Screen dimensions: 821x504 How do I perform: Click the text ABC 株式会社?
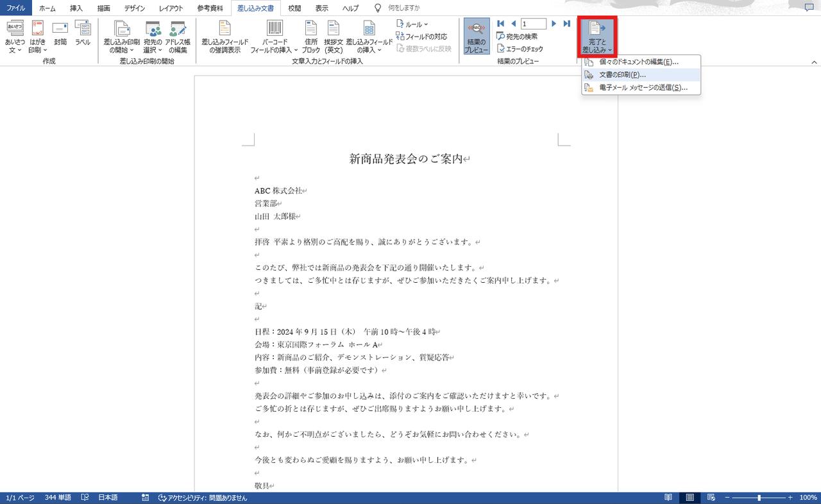point(278,190)
